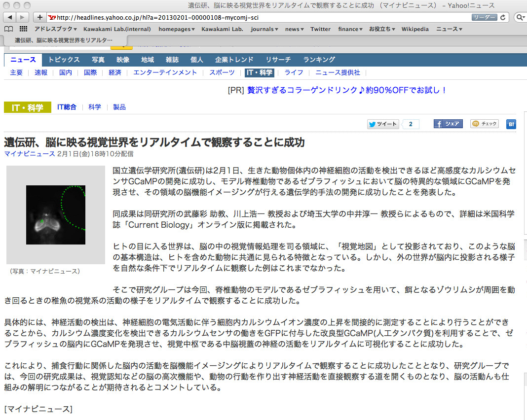Click the Twitter ツイート button

[x=383, y=124]
